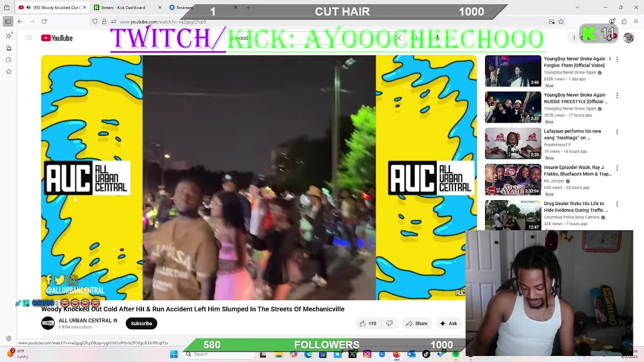Viewport: 644px width, 362px height.
Task: Like the video with thumbs up
Action: tap(368, 323)
